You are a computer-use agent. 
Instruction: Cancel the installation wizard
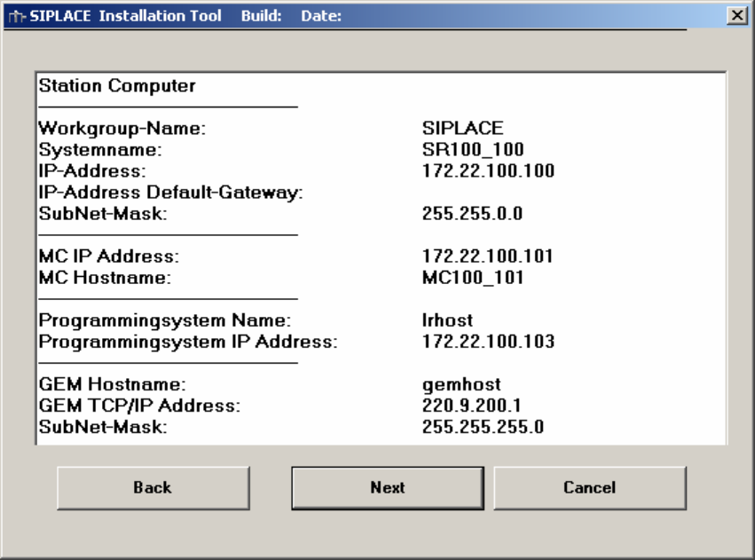(589, 487)
